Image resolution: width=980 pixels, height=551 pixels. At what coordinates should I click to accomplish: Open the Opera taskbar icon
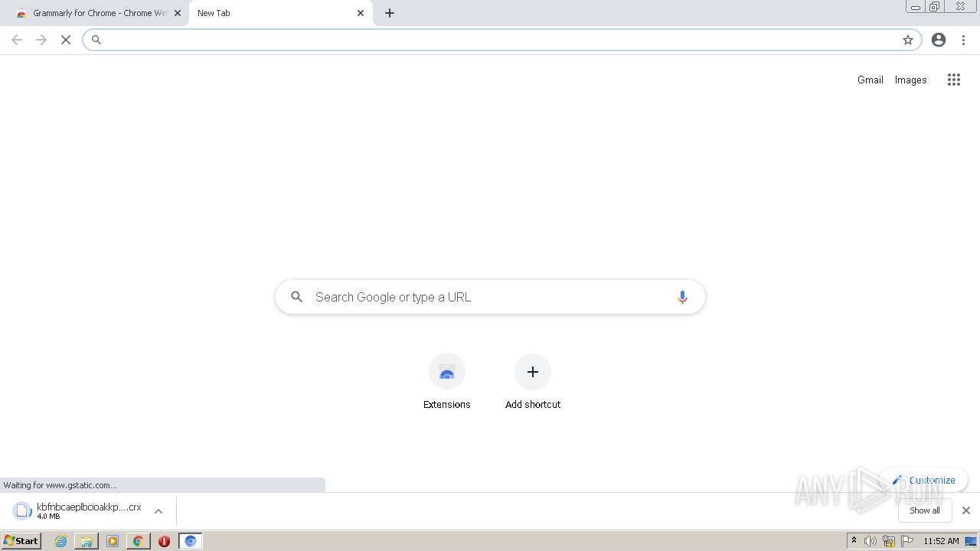164,541
